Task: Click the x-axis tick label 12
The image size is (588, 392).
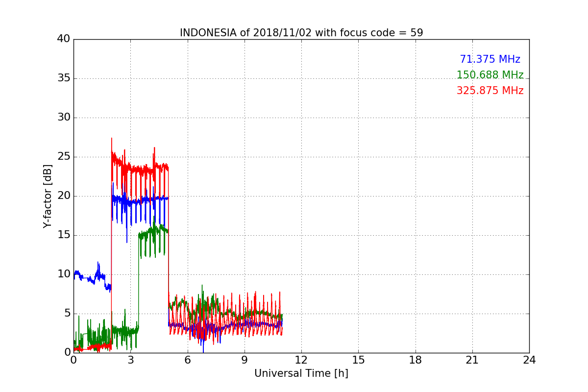Action: coord(301,360)
